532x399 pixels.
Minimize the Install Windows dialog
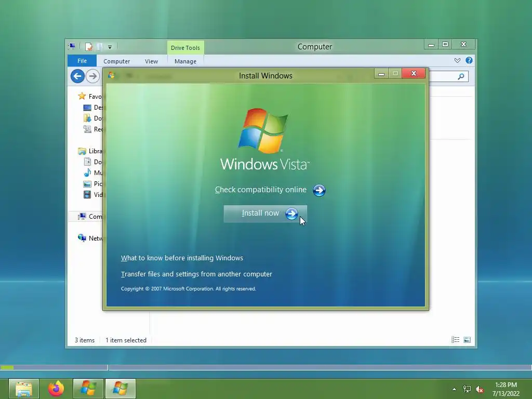(x=381, y=74)
